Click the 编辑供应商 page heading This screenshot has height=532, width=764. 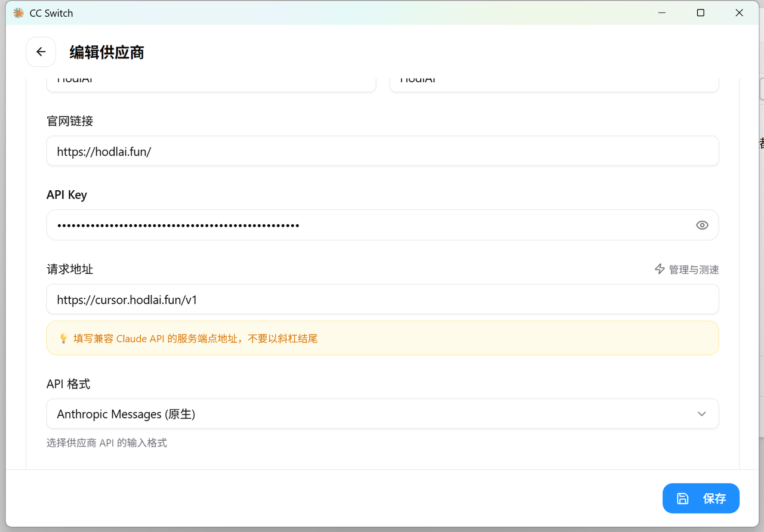pos(107,52)
